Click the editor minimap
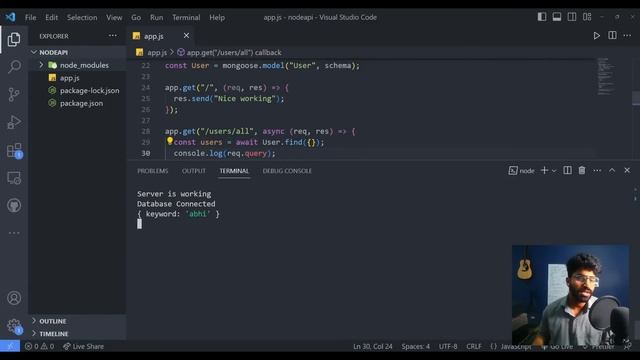 pyautogui.click(x=606, y=78)
